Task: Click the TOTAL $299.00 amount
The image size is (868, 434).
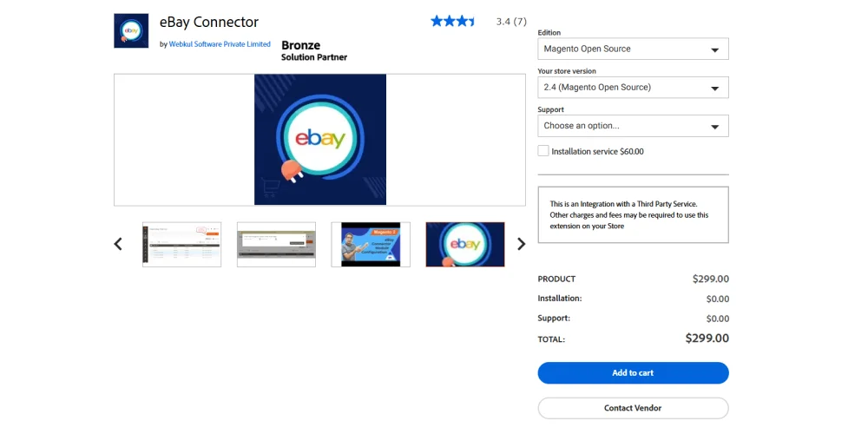Action: [x=707, y=339]
